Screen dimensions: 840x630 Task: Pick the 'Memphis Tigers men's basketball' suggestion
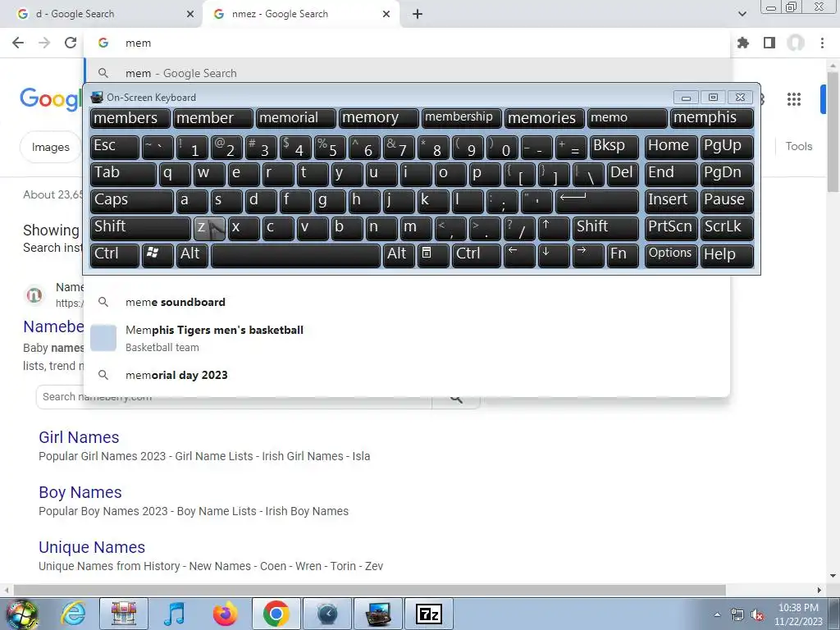[407, 338]
